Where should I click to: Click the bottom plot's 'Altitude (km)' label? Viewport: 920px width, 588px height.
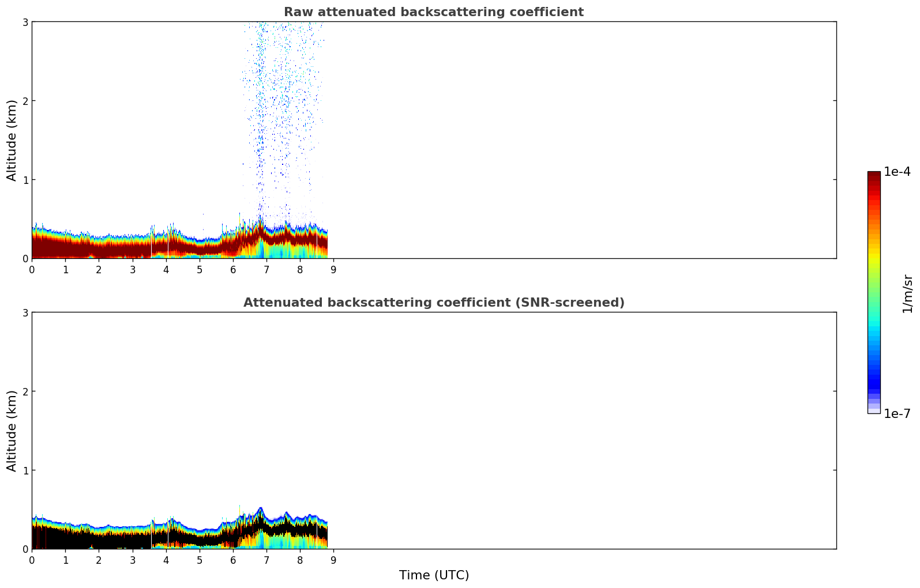click(12, 431)
